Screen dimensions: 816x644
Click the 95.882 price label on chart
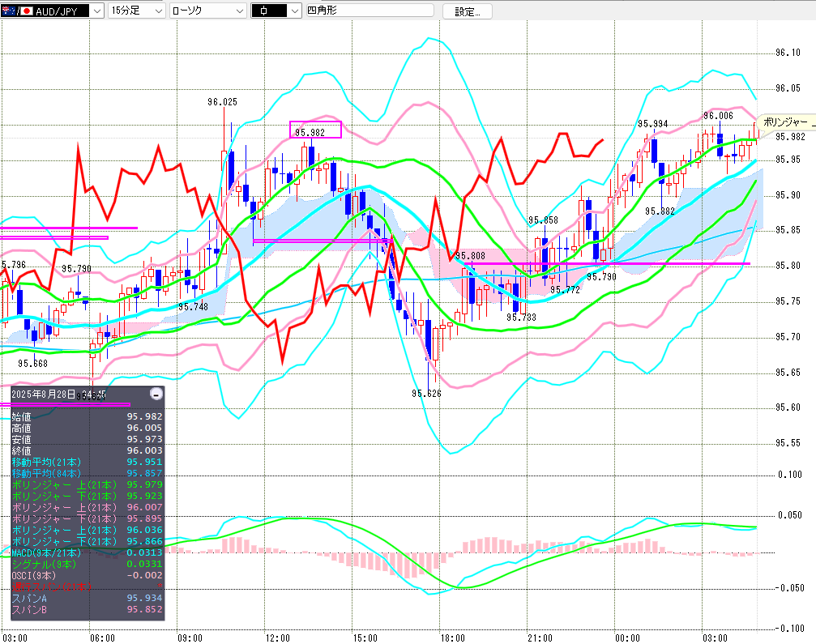tap(660, 211)
